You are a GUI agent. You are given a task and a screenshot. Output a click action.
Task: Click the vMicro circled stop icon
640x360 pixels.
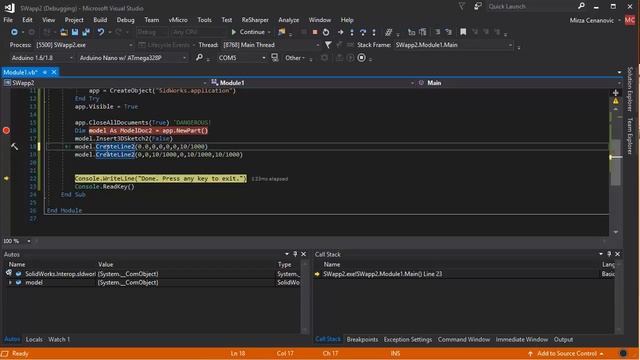click(x=361, y=58)
